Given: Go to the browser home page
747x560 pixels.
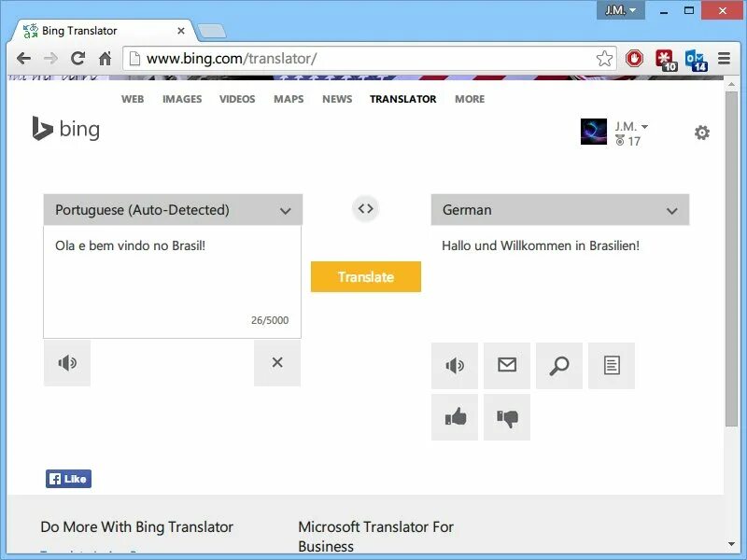Looking at the screenshot, I should click(105, 59).
